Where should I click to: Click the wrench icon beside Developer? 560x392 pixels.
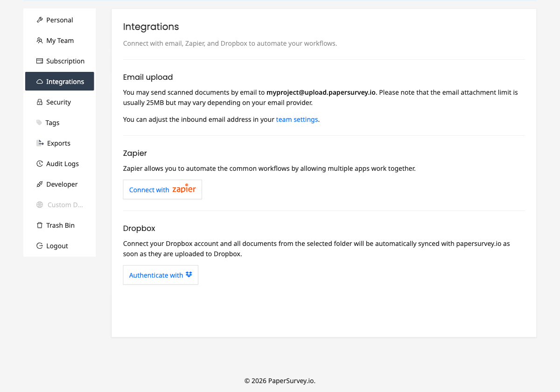39,184
